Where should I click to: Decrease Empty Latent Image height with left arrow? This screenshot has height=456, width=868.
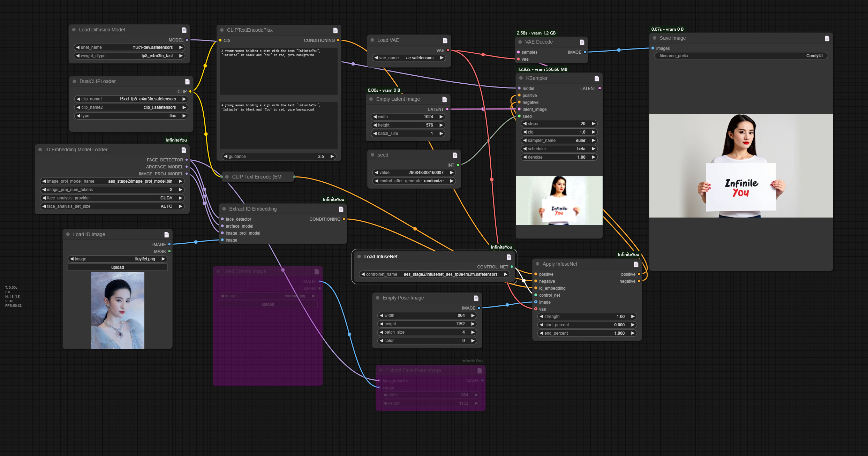pyautogui.click(x=375, y=125)
